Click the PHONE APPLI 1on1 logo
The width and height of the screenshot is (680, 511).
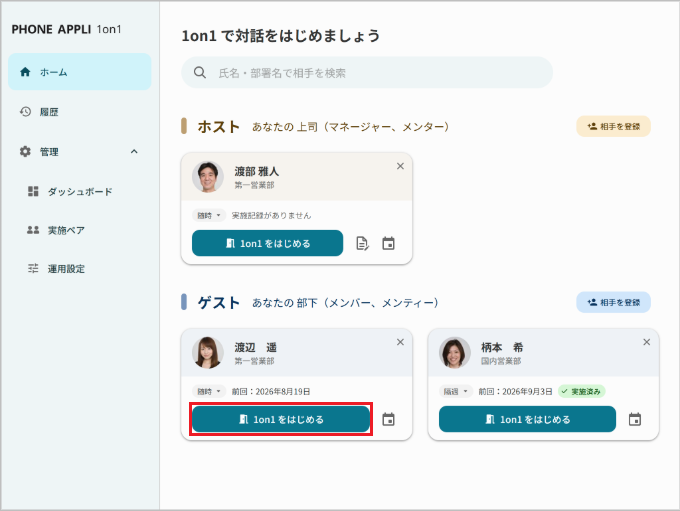point(66,29)
